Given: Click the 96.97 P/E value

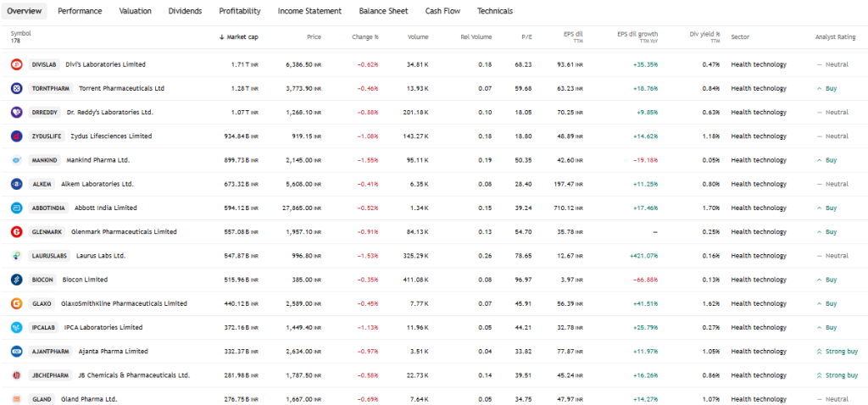Looking at the screenshot, I should tap(523, 280).
